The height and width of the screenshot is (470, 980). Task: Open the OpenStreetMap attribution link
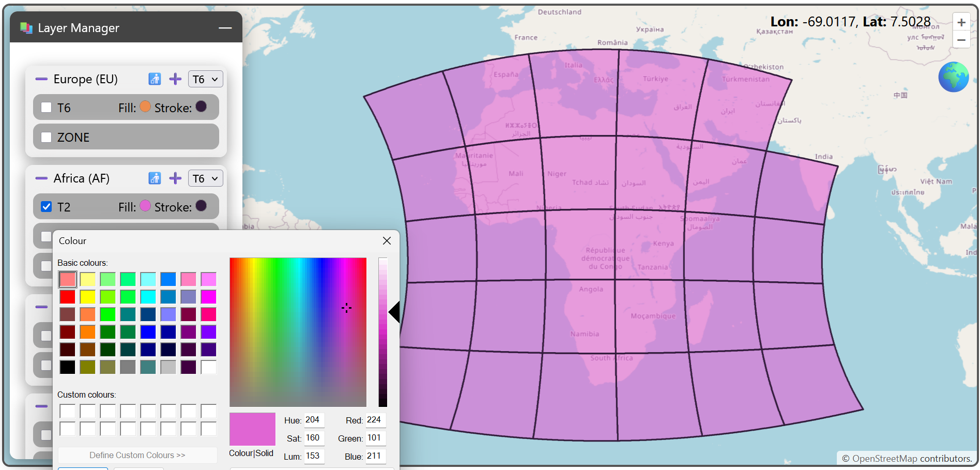click(x=884, y=459)
